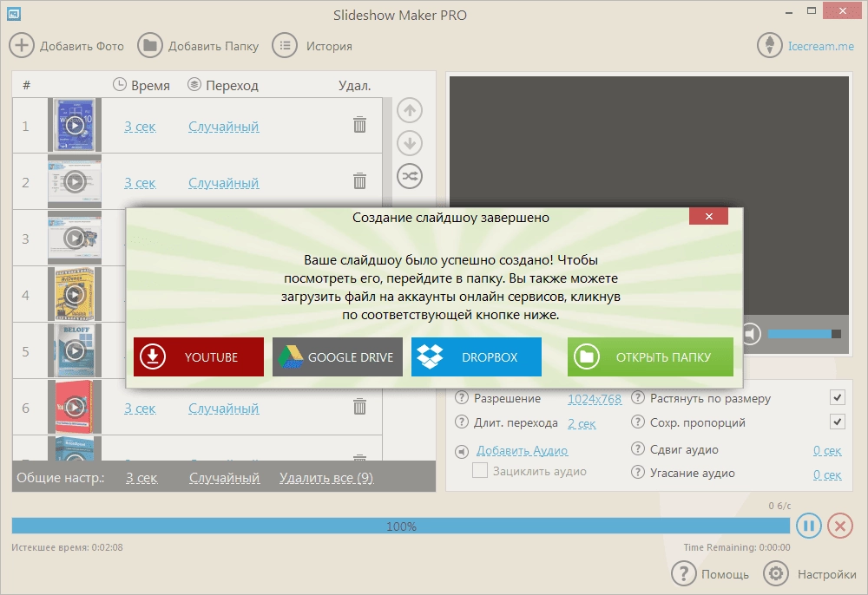Move slide down with arrow icon
The width and height of the screenshot is (868, 595).
[410, 143]
